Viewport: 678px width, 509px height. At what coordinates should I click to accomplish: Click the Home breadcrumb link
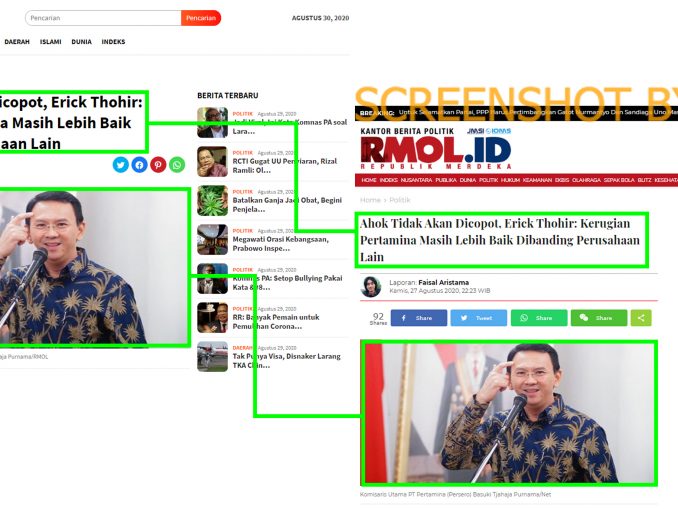click(370, 200)
